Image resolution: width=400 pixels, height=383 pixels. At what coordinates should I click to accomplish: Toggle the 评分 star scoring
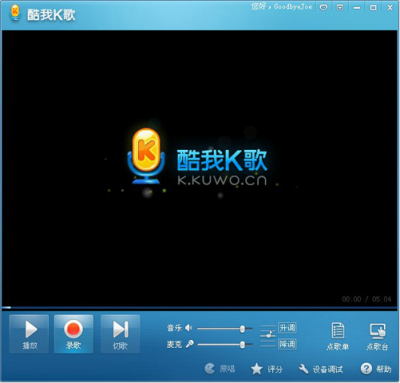(x=266, y=369)
